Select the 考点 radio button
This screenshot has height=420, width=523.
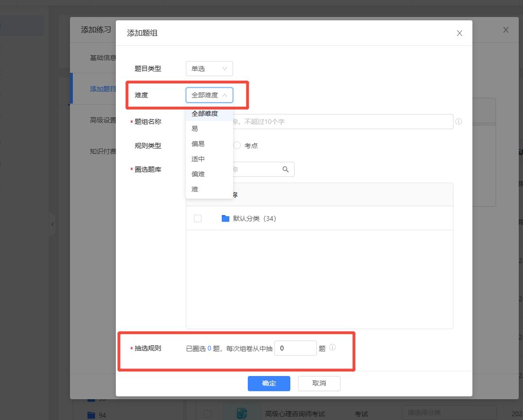point(237,146)
